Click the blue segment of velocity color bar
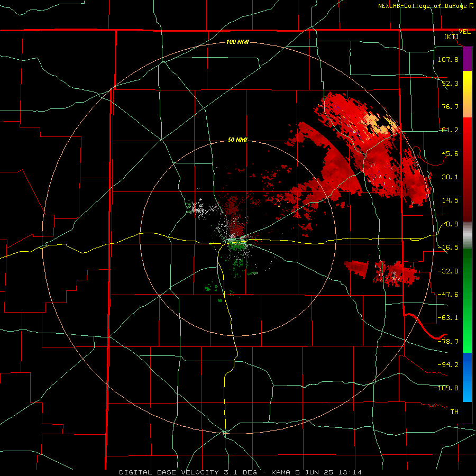The image size is (476, 476). point(467,377)
